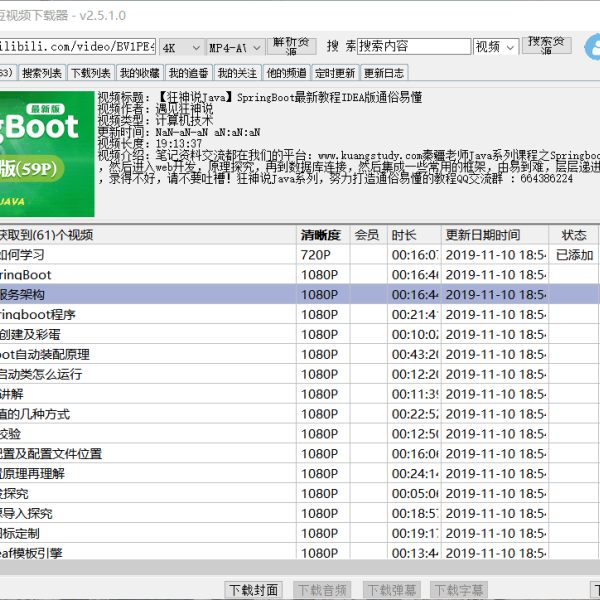This screenshot has width=600, height=600.
Task: Click the 已添加 status cell
Action: pos(573,255)
